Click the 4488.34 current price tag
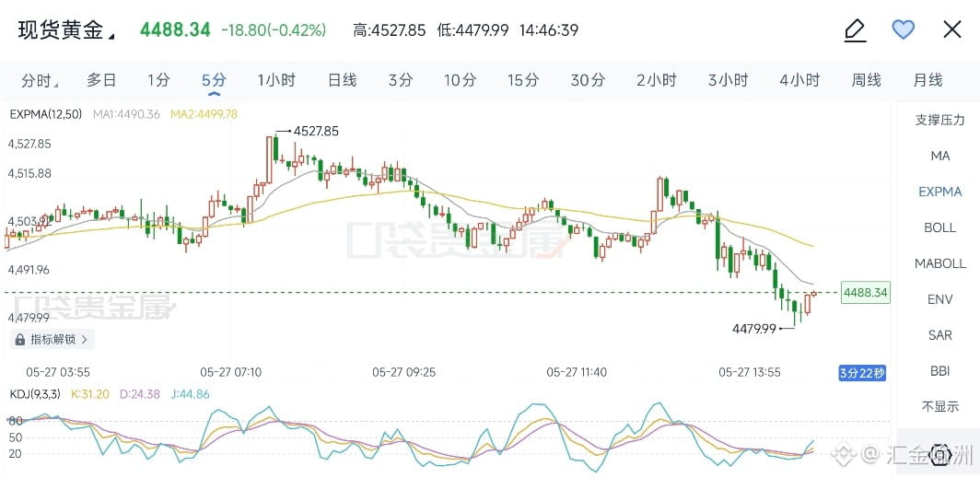Image resolution: width=980 pixels, height=478 pixels. [866, 293]
